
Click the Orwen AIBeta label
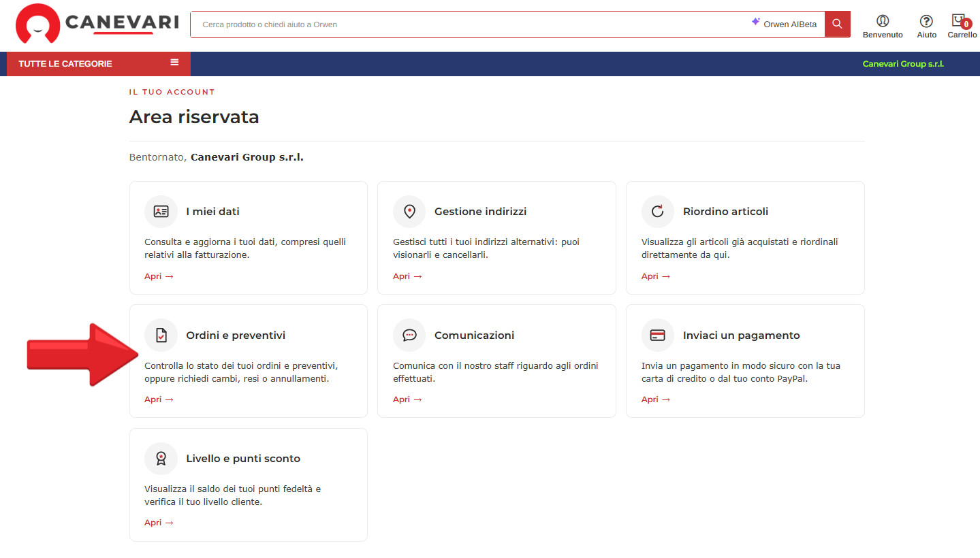click(790, 24)
